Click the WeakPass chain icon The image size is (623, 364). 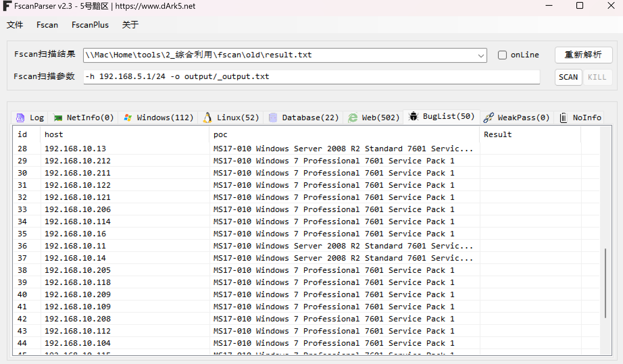click(489, 118)
